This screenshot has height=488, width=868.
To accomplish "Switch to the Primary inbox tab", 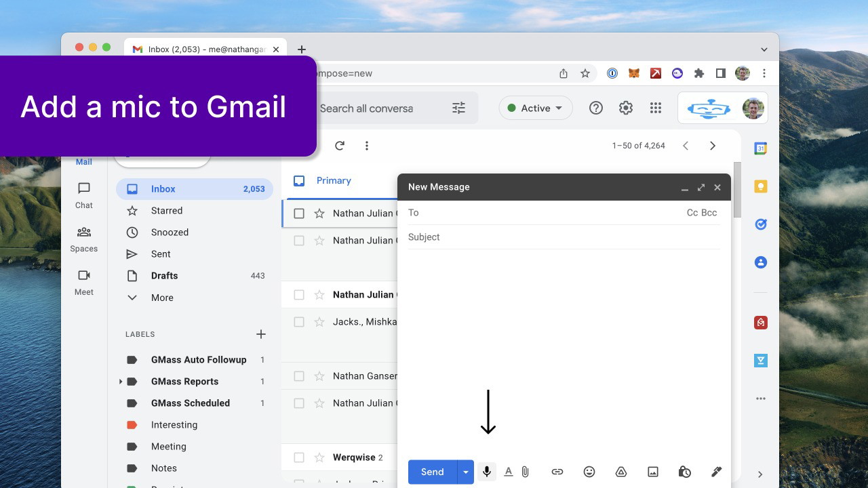I will (x=333, y=181).
